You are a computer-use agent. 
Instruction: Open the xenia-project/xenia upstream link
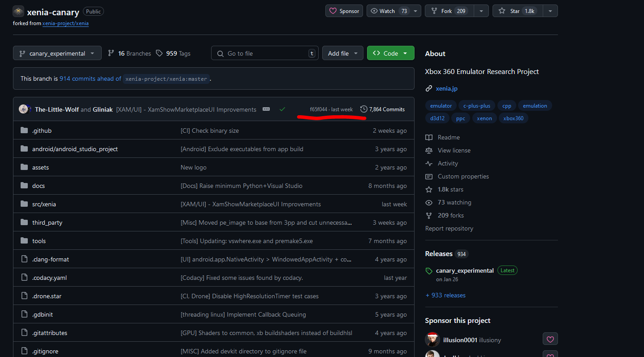pyautogui.click(x=65, y=23)
